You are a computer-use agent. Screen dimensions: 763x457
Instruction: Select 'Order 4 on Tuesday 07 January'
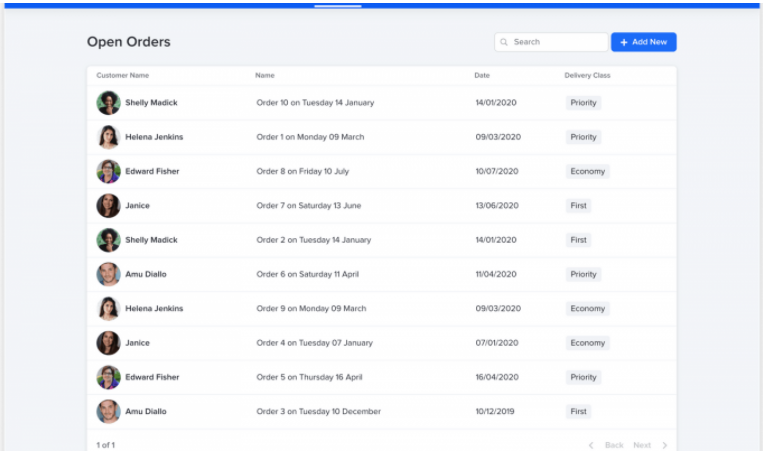(x=314, y=343)
